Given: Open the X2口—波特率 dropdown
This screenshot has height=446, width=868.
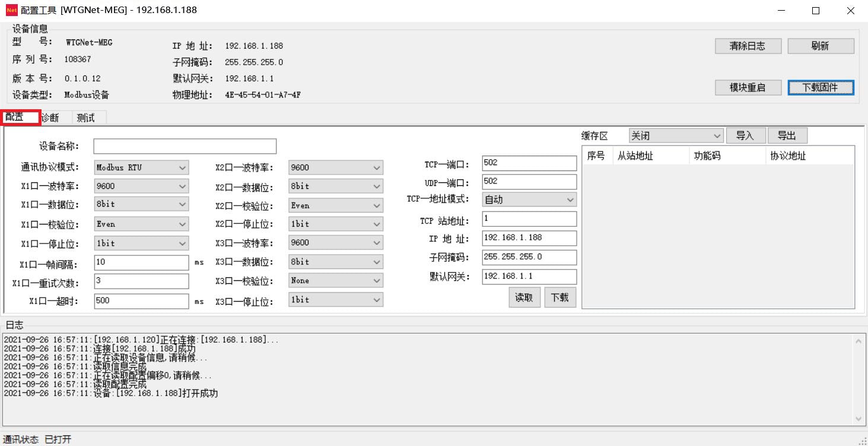Looking at the screenshot, I should coord(336,167).
